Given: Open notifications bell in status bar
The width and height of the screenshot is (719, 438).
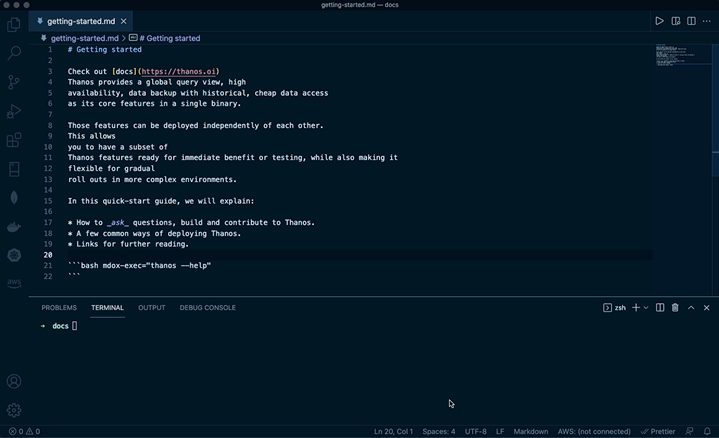Looking at the screenshot, I should click(x=707, y=431).
